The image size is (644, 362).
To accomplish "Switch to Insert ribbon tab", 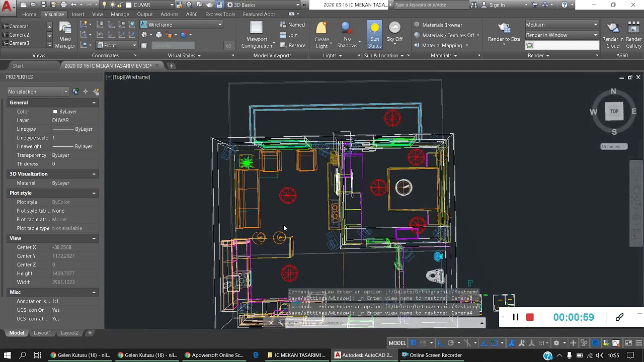I will pyautogui.click(x=78, y=14).
